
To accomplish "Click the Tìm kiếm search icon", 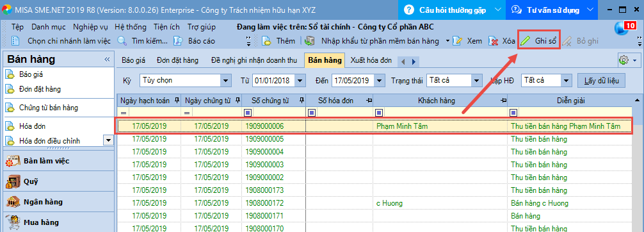I will point(122,41).
